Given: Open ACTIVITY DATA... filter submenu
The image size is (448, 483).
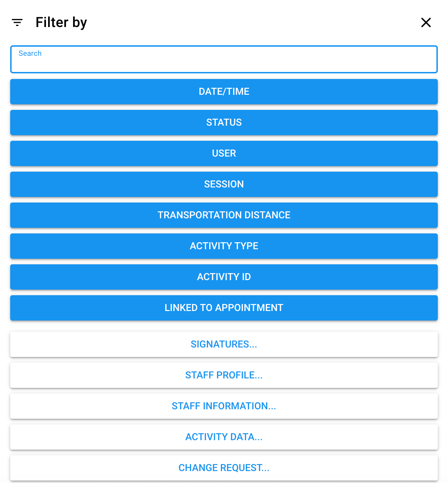Looking at the screenshot, I should click(224, 437).
